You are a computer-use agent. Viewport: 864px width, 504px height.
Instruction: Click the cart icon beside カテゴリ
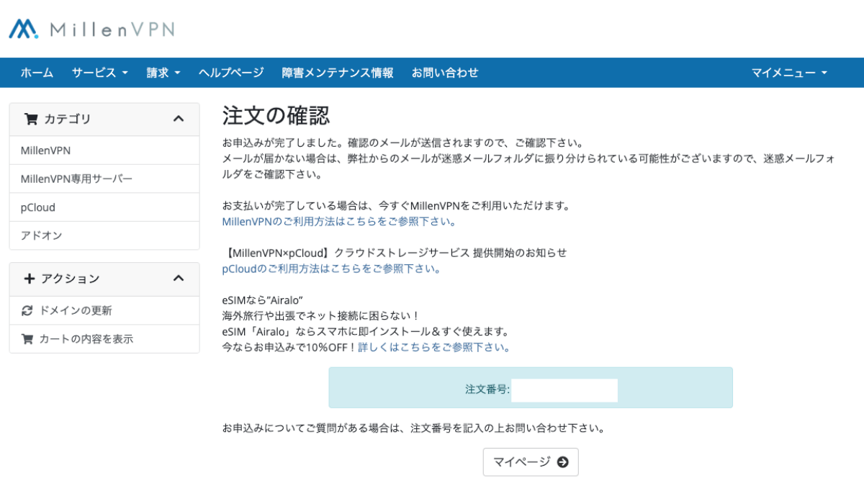[x=30, y=119]
